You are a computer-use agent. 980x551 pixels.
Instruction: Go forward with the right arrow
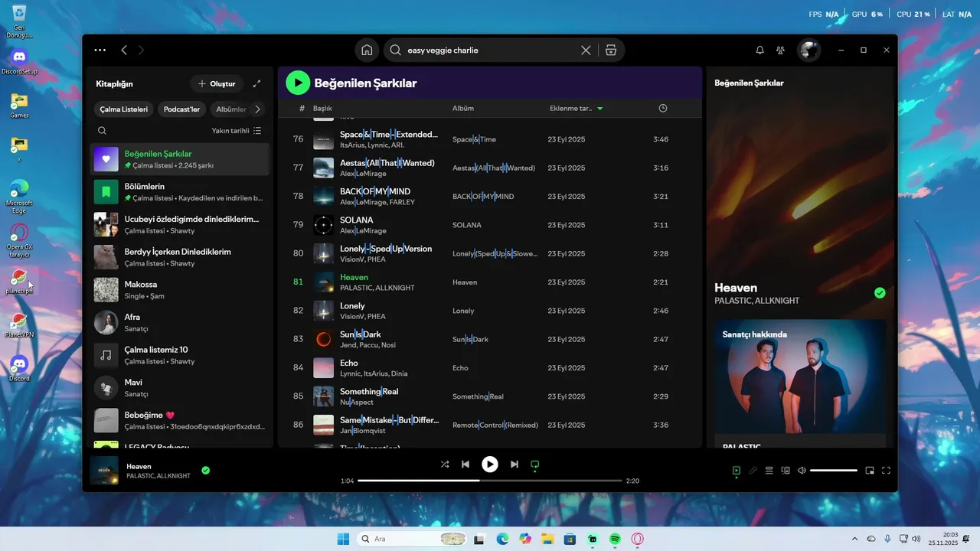point(141,51)
